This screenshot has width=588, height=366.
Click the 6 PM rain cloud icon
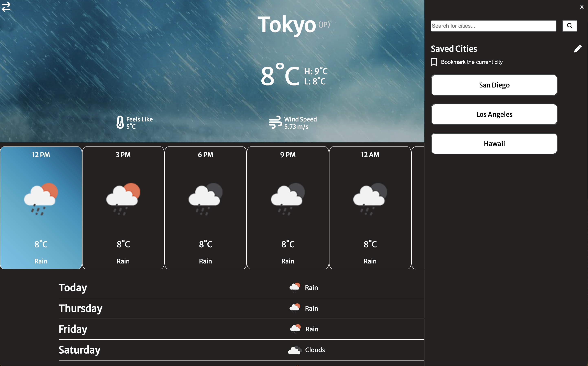pyautogui.click(x=205, y=199)
